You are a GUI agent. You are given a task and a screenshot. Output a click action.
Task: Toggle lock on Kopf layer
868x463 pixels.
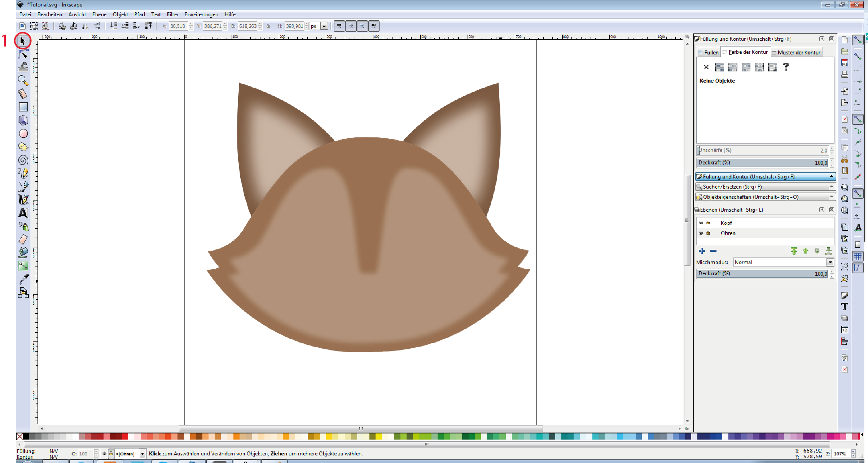(708, 223)
